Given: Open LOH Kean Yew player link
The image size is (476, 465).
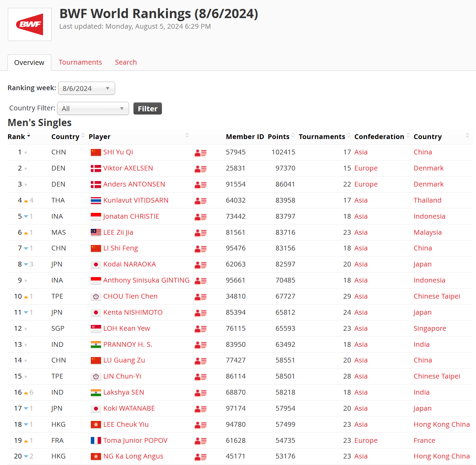Looking at the screenshot, I should [x=127, y=328].
